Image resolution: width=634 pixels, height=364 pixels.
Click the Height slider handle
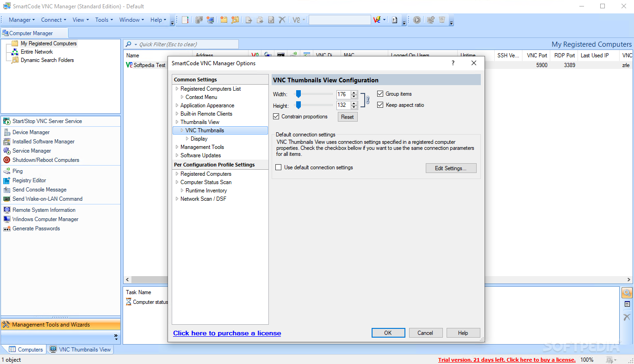click(298, 105)
